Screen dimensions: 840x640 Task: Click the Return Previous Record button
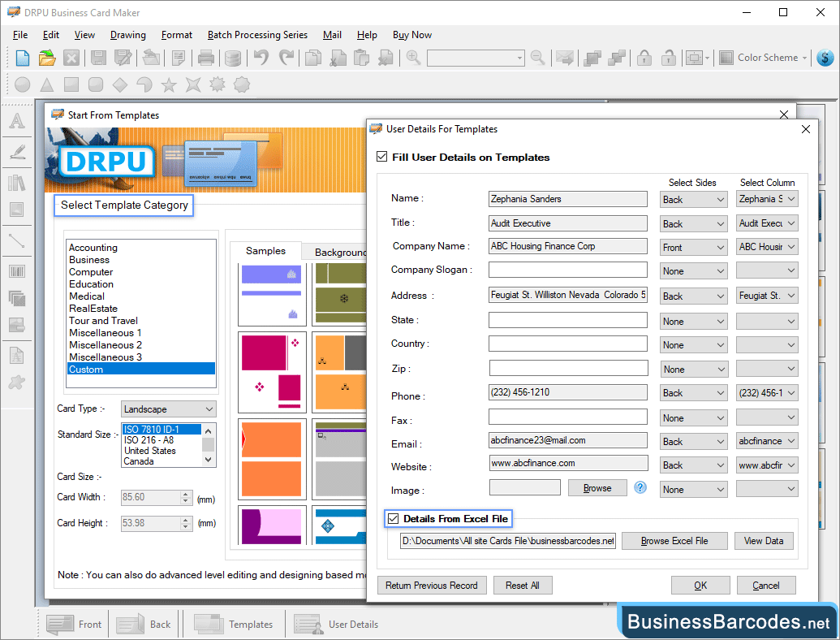pyautogui.click(x=432, y=586)
